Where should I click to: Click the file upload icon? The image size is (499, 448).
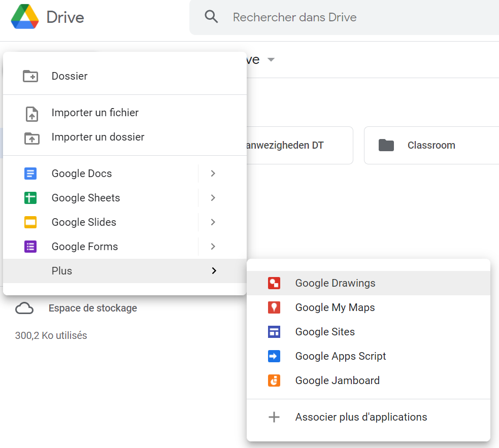(32, 114)
